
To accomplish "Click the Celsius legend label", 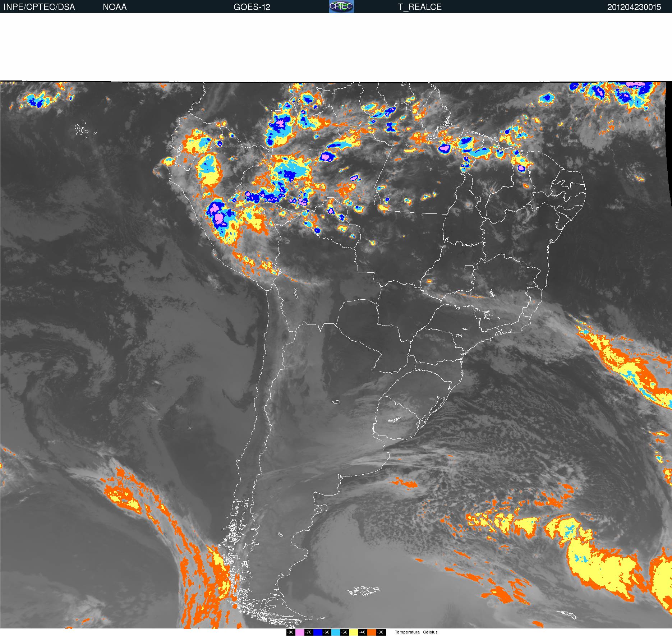I will point(430,632).
